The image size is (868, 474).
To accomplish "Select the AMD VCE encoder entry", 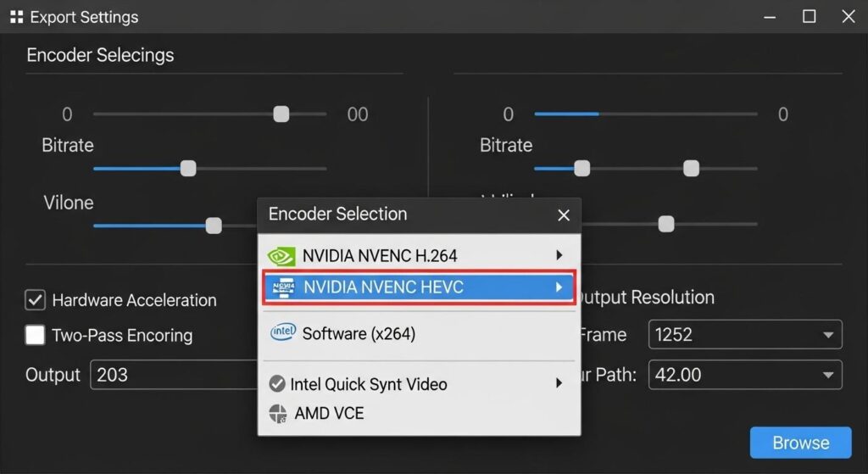I will click(x=329, y=414).
